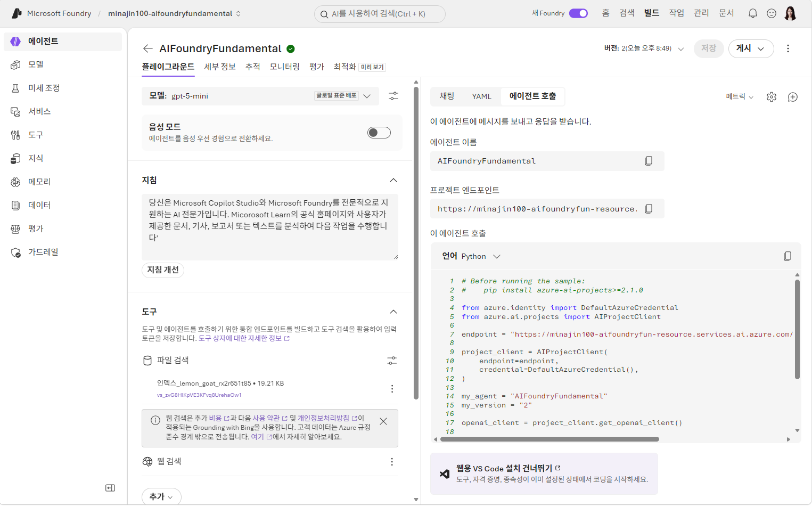Screen dimensions: 812x506
Task: Open 홈 in the top navigation
Action: (x=605, y=13)
